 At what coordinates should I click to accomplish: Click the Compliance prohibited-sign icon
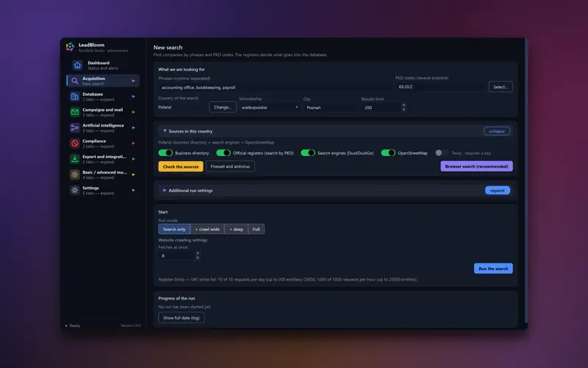point(75,144)
